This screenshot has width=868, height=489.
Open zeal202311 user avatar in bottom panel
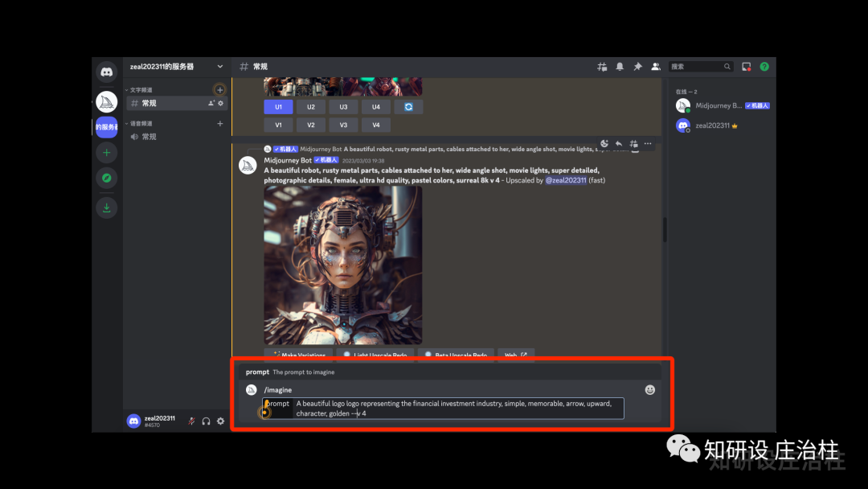coord(133,421)
